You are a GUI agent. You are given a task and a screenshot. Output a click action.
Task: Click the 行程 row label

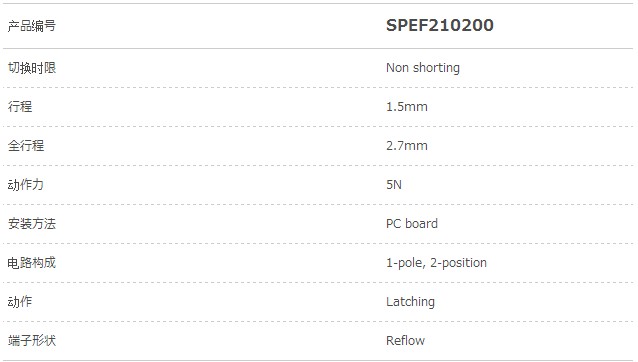[20, 107]
